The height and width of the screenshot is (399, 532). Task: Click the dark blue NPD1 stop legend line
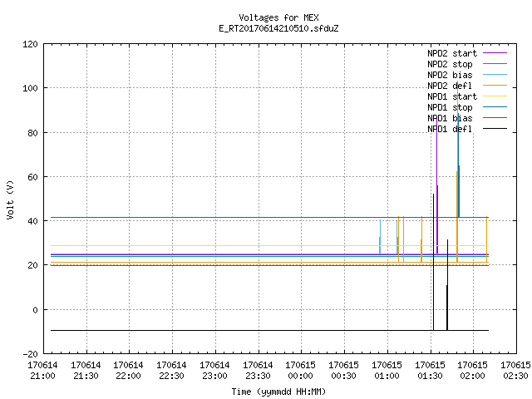(x=495, y=107)
